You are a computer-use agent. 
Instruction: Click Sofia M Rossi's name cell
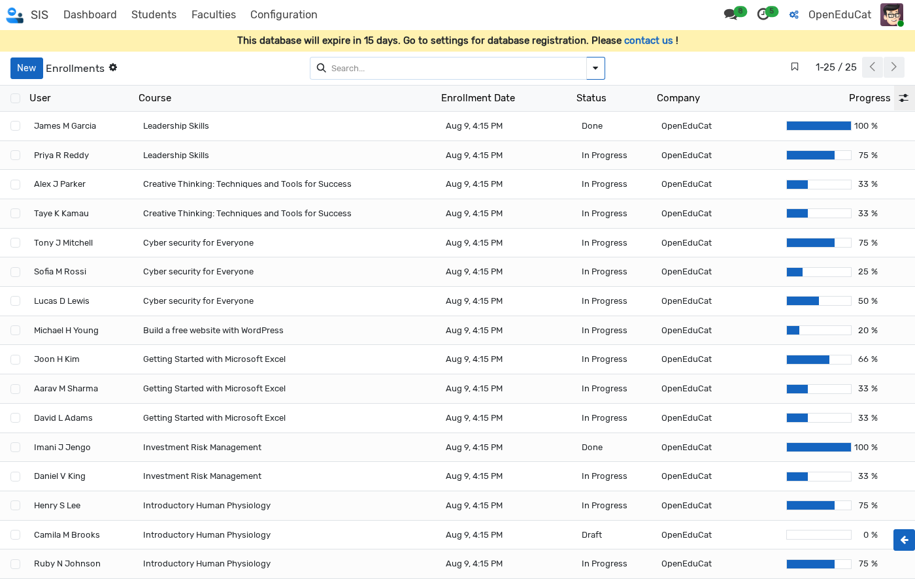pyautogui.click(x=60, y=272)
